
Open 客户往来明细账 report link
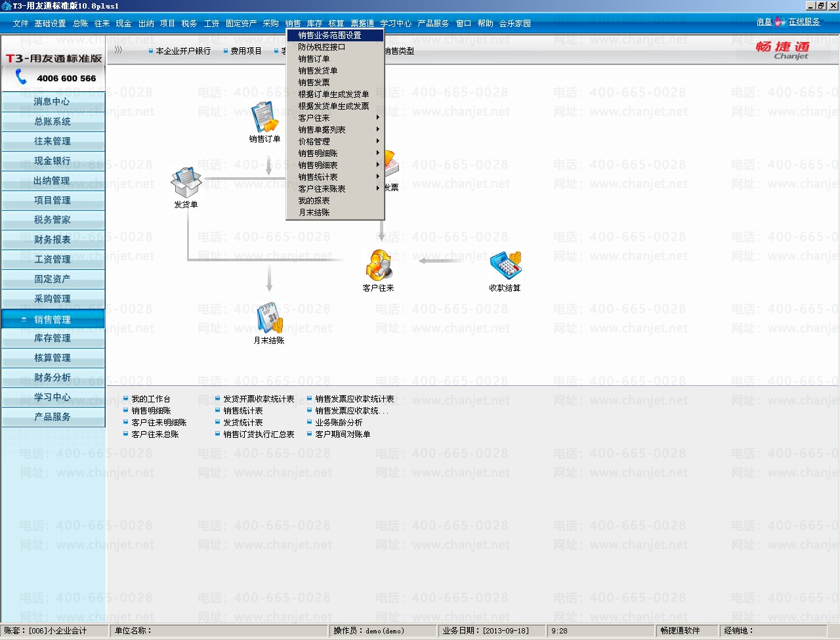coord(159,423)
